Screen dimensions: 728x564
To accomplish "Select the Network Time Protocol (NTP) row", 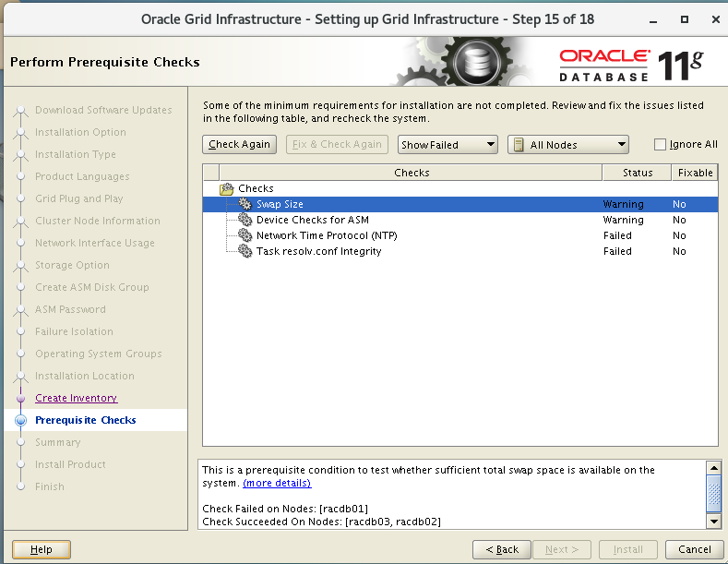I will (x=460, y=235).
